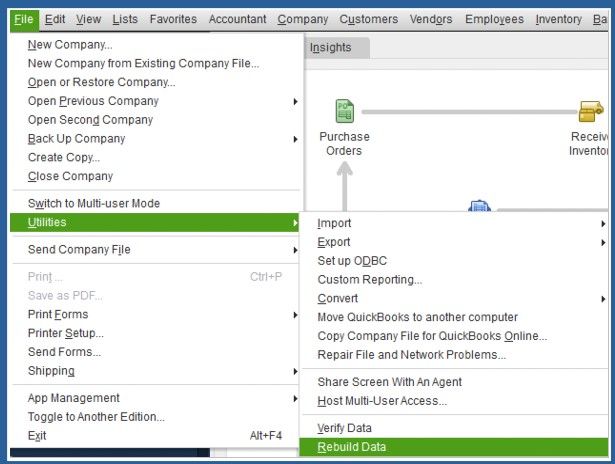Select New Company from Existing Company File
The width and height of the screenshot is (615, 464).
155,64
